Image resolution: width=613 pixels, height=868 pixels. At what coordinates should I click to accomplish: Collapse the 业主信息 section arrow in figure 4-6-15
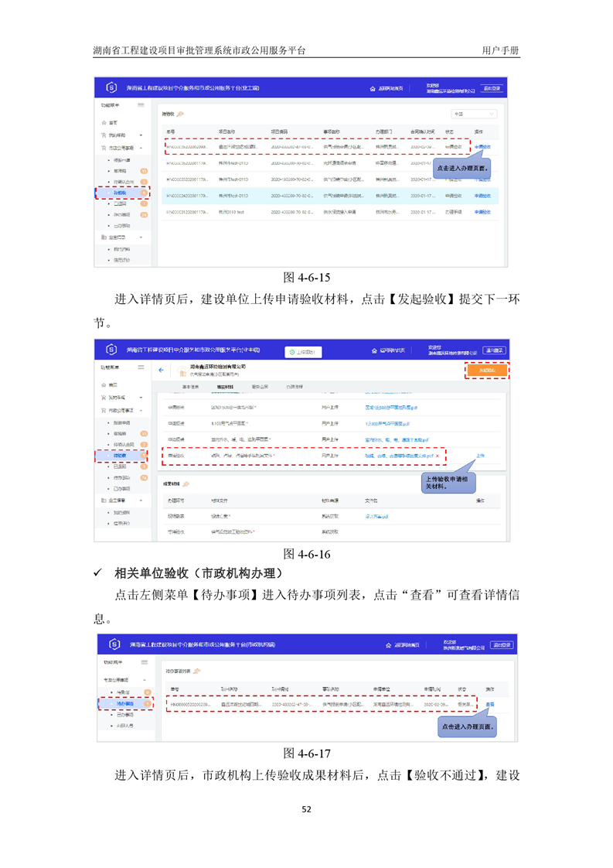click(141, 237)
